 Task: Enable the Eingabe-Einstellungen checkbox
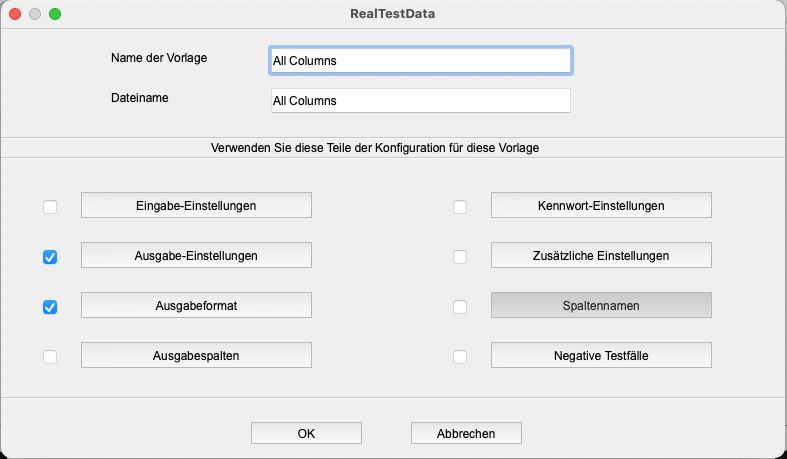tap(50, 207)
